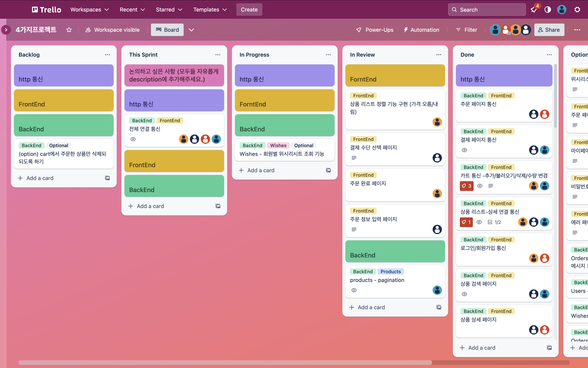Open Backlog list actions menu
This screenshot has width=588, height=368.
[107, 55]
